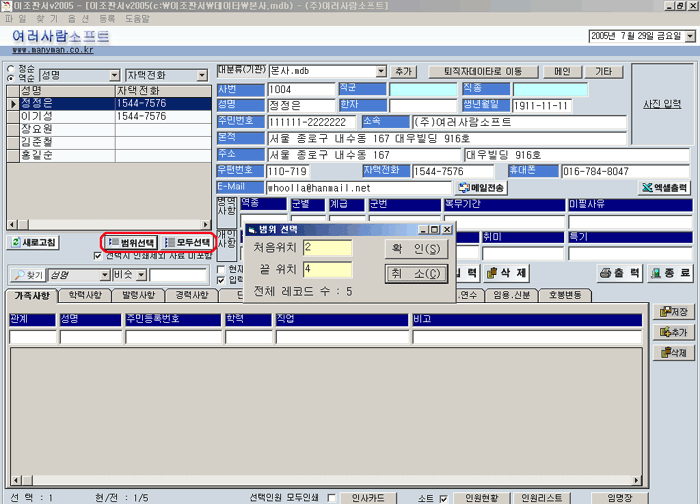Expand the 본사.mdb category dropdown

click(381, 72)
